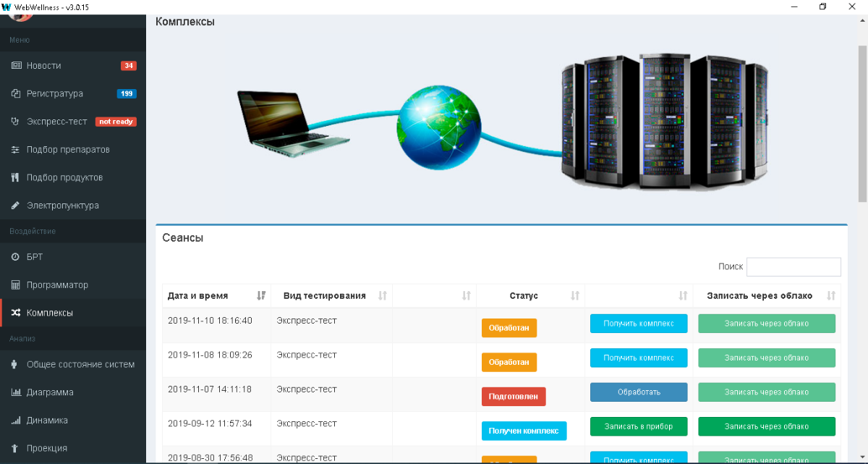Click the pencil icon beside Электропунктура
The image size is (868, 464).
point(16,206)
